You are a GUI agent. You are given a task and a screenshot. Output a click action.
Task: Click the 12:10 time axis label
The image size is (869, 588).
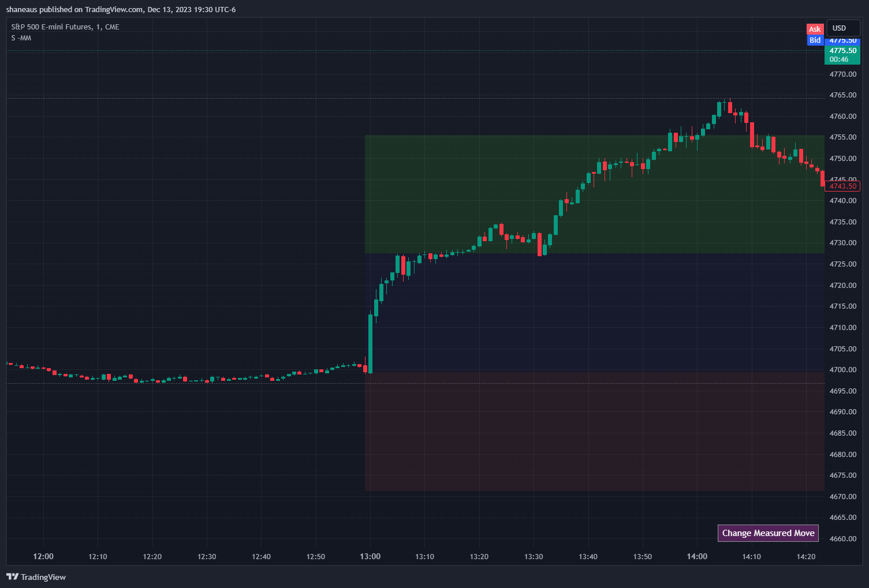[98, 556]
